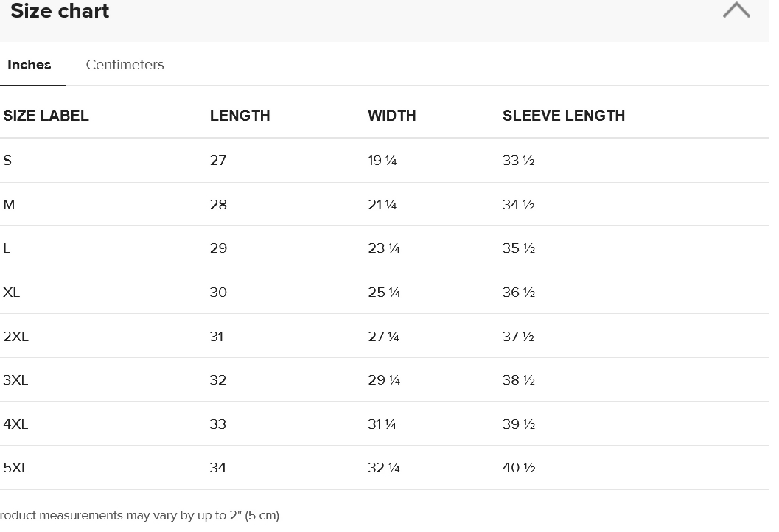Click the 19 ¼ width value
This screenshot has width=779, height=532.
tap(382, 161)
